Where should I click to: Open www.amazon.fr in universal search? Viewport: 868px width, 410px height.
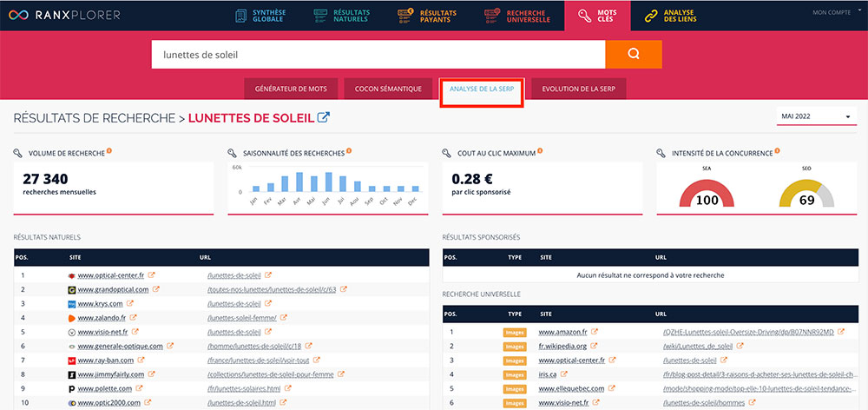pyautogui.click(x=562, y=333)
